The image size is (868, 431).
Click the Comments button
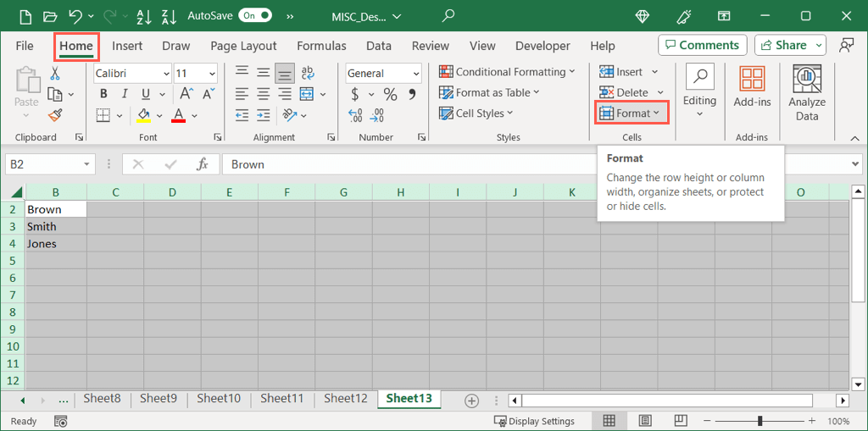coord(702,45)
